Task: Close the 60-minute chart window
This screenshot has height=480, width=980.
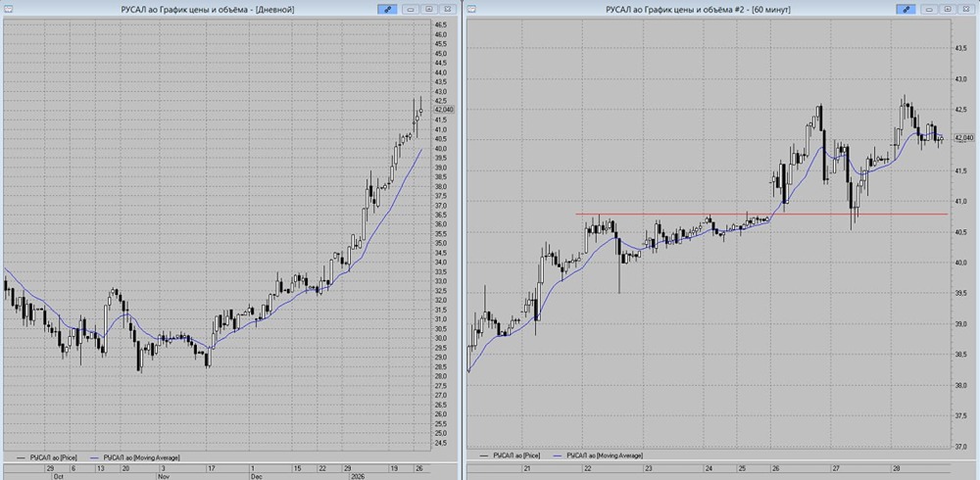Action: (x=964, y=9)
